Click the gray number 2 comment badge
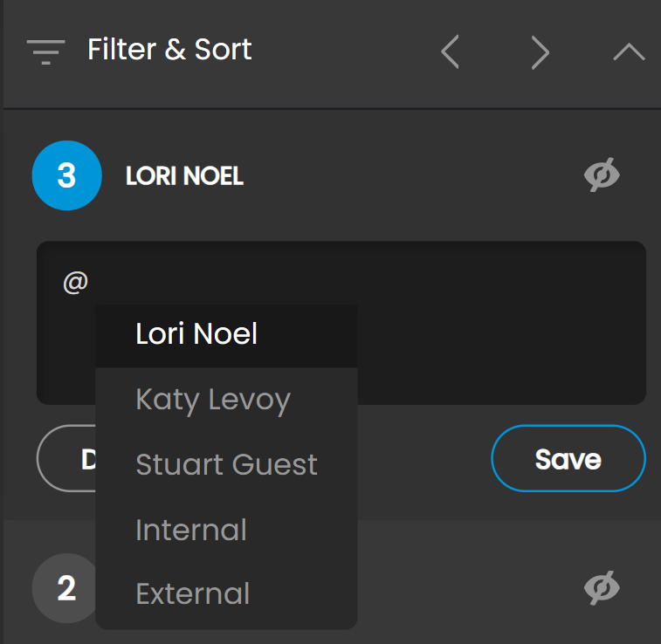This screenshot has width=661, height=644. 65,588
